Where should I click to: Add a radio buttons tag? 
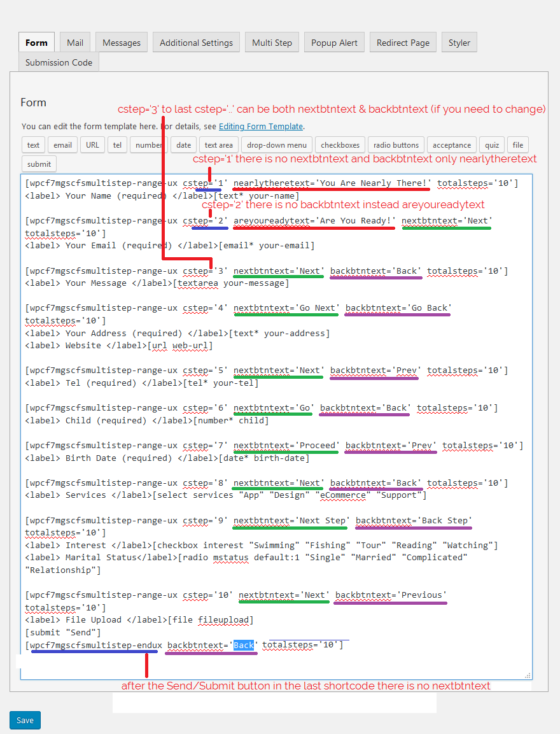(396, 145)
